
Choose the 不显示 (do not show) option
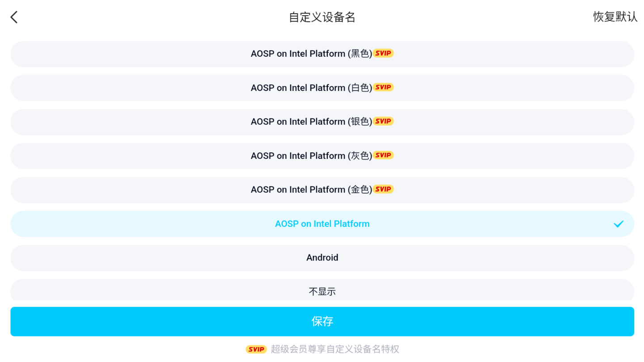322,291
